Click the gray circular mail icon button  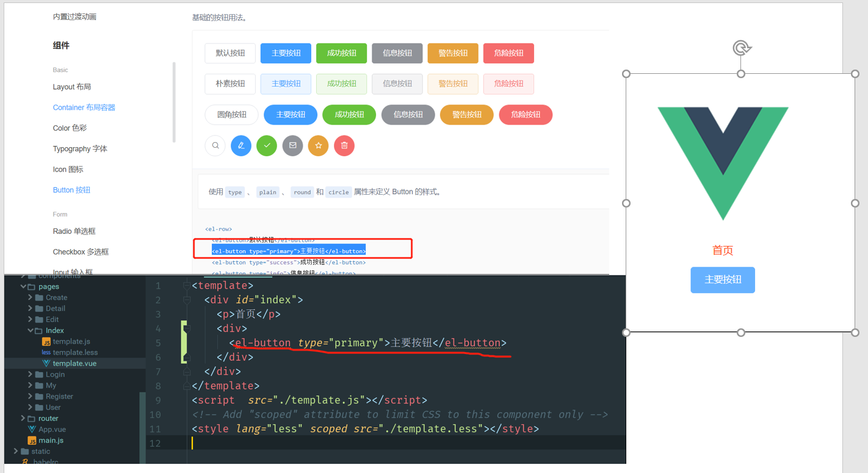click(x=293, y=146)
